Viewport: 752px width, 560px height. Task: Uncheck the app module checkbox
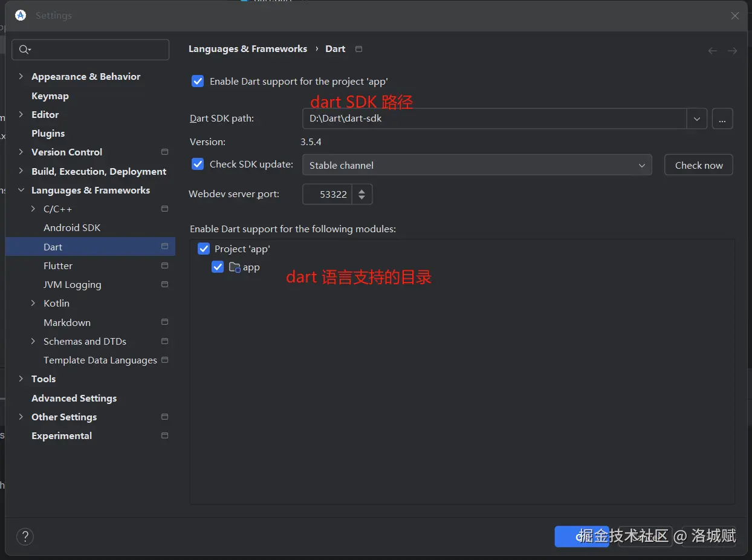[x=218, y=267]
